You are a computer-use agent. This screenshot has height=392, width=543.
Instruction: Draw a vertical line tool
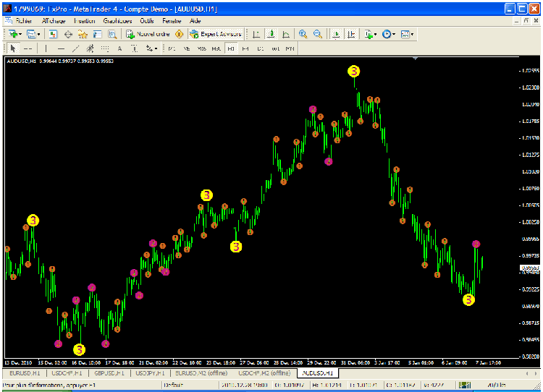pyautogui.click(x=46, y=48)
